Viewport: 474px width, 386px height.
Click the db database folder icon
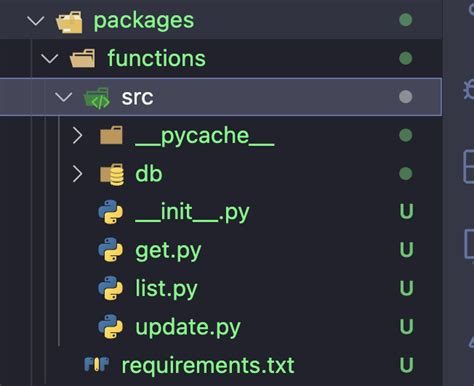[112, 174]
